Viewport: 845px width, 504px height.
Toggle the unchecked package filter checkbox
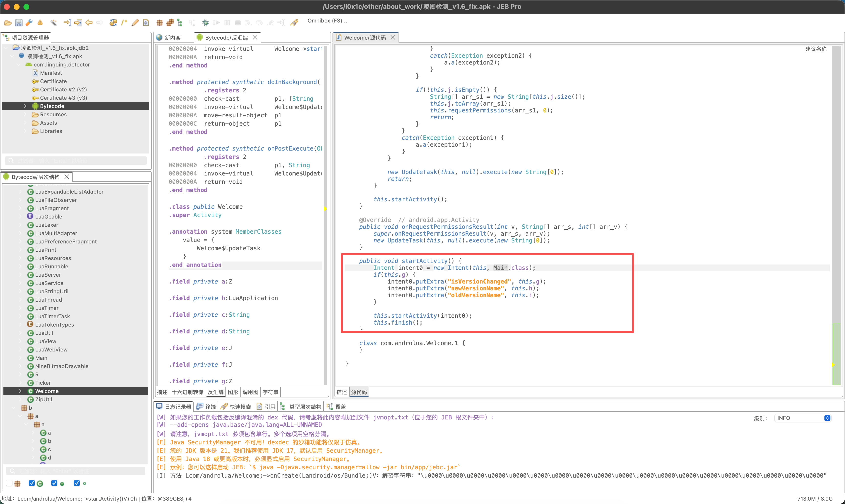(x=10, y=483)
